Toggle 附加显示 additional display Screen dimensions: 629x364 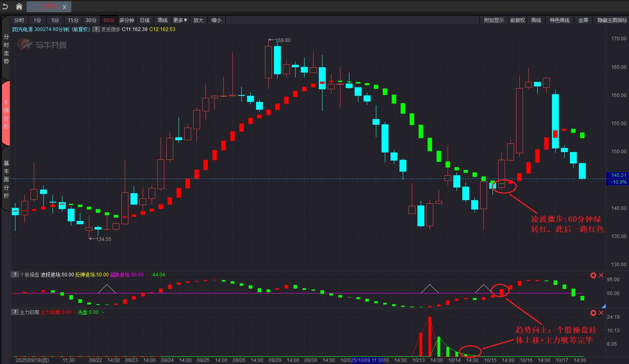coord(494,20)
